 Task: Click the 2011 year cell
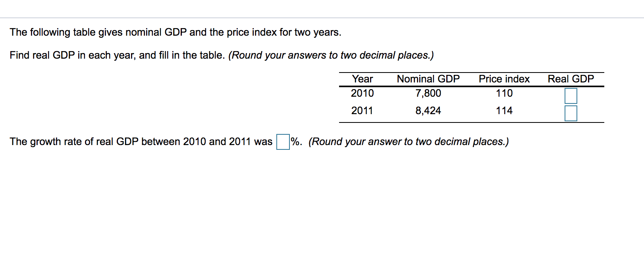pyautogui.click(x=362, y=111)
